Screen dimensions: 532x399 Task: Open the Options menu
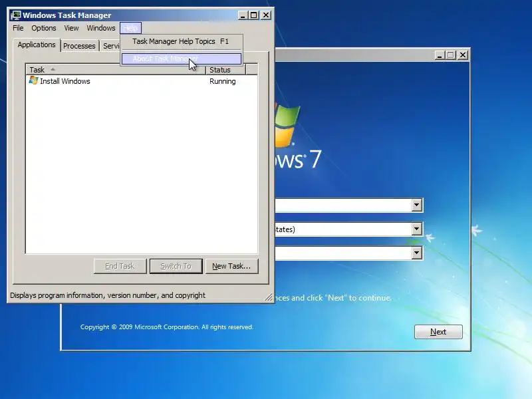[44, 28]
